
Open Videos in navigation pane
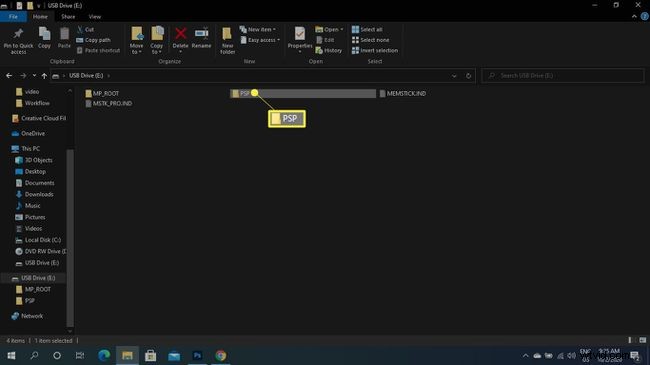point(29,229)
